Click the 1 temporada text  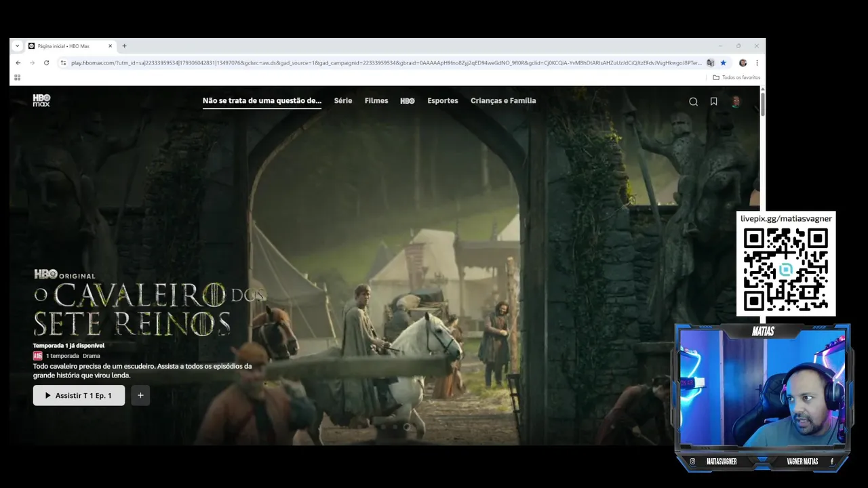coord(62,356)
